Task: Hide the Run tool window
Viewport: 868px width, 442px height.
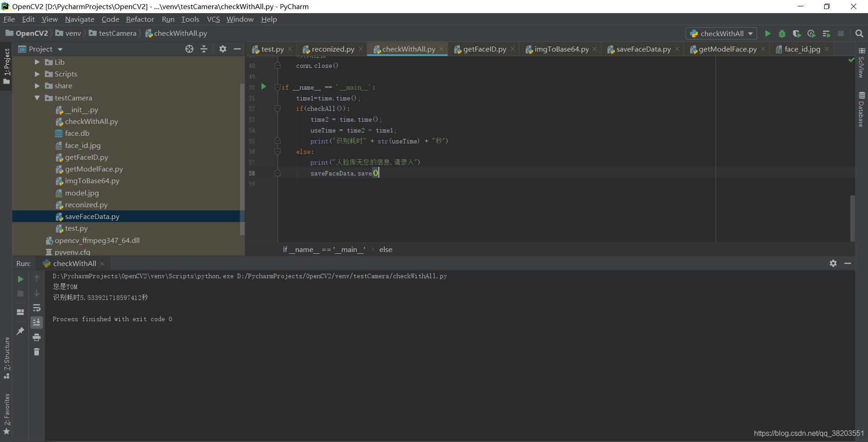Action: tap(848, 263)
